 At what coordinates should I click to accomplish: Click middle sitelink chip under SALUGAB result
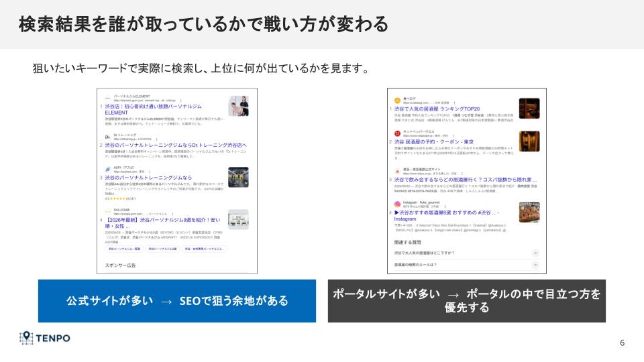(x=162, y=249)
